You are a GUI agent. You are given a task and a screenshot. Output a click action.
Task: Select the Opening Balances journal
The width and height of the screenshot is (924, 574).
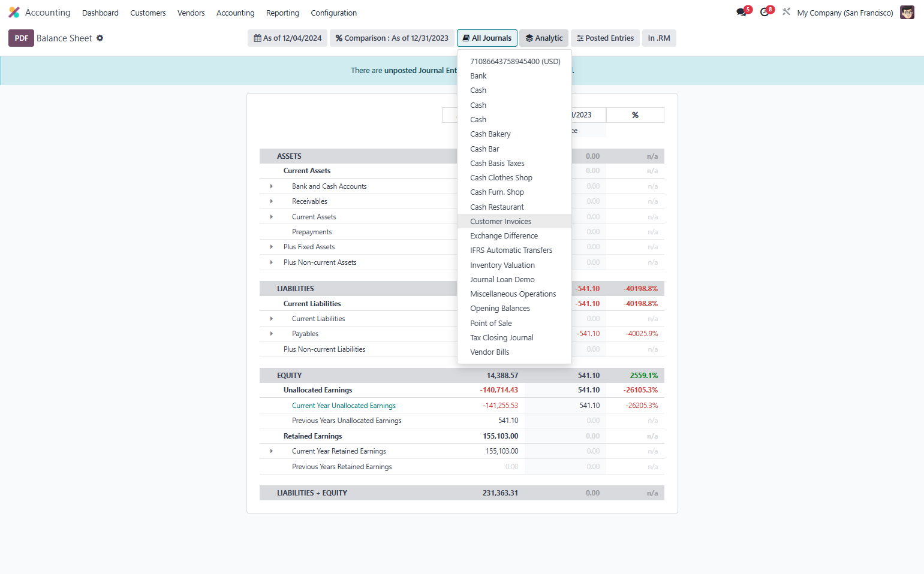[x=514, y=308]
